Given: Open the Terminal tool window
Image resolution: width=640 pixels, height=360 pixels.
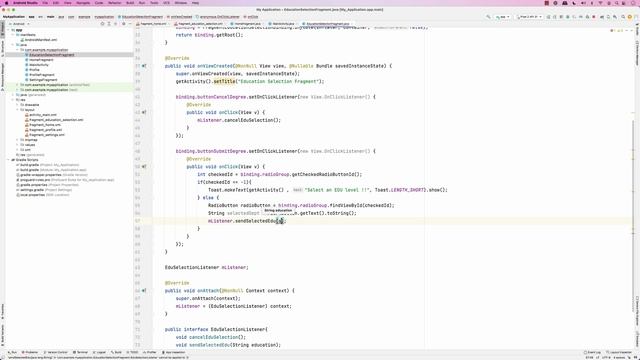Looking at the screenshot, I should coord(80,352).
